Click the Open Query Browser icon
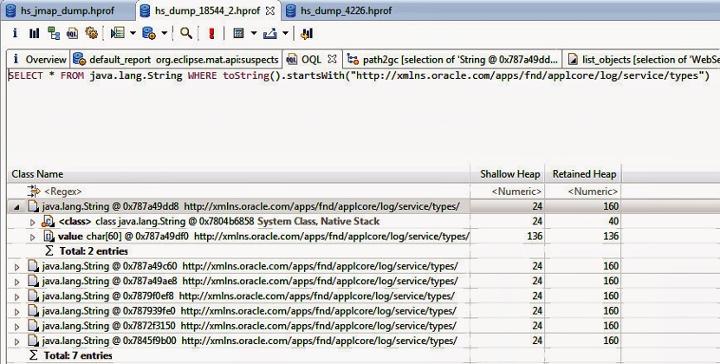Screen dimensions: 720x364 [x=149, y=33]
